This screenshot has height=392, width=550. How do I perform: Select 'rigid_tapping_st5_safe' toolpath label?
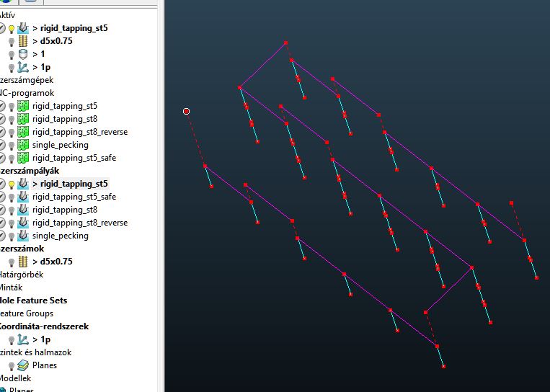coord(74,197)
